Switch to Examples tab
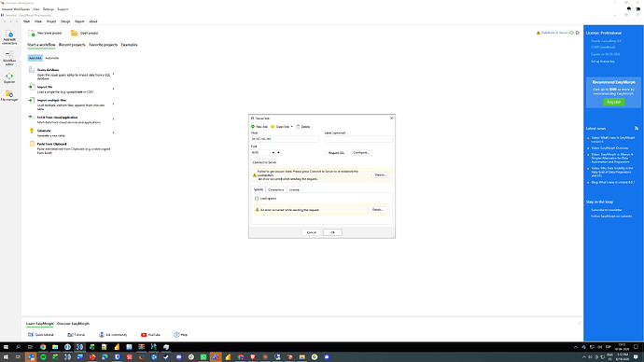Viewport: 644px width, 362px height. [130, 45]
